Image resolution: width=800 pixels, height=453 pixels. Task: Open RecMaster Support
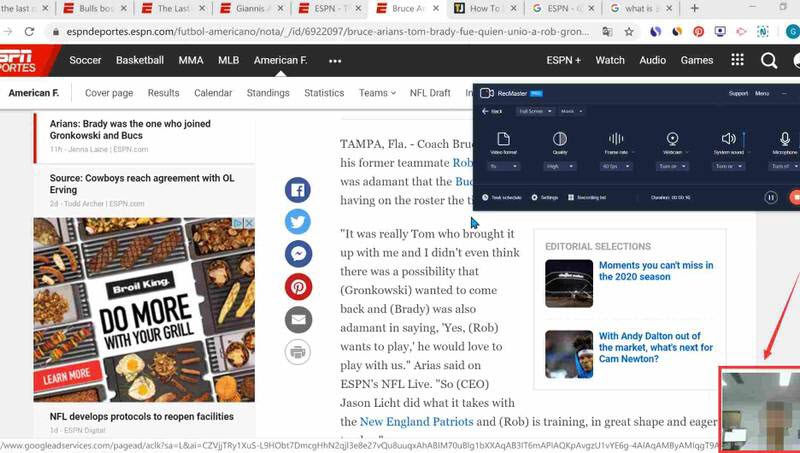pyautogui.click(x=738, y=93)
